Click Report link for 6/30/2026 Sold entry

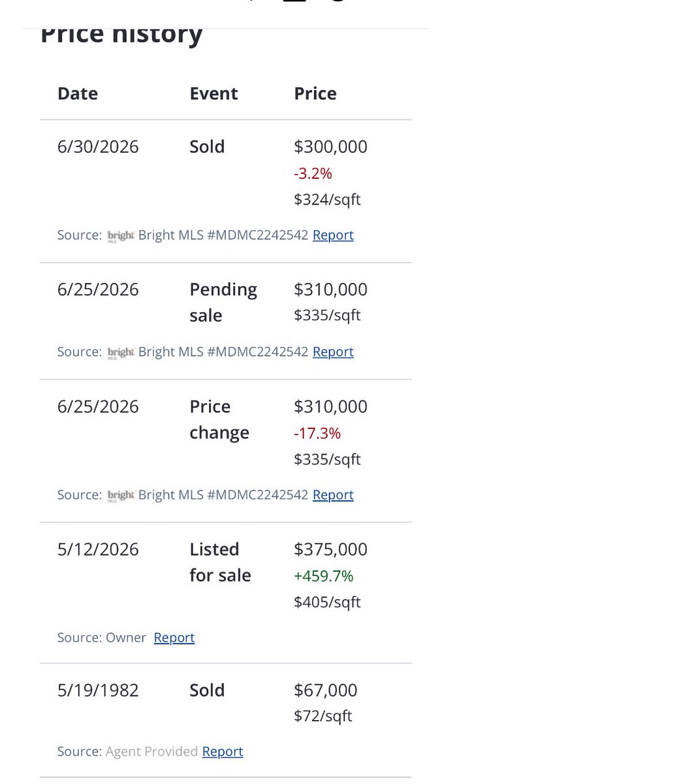333,235
